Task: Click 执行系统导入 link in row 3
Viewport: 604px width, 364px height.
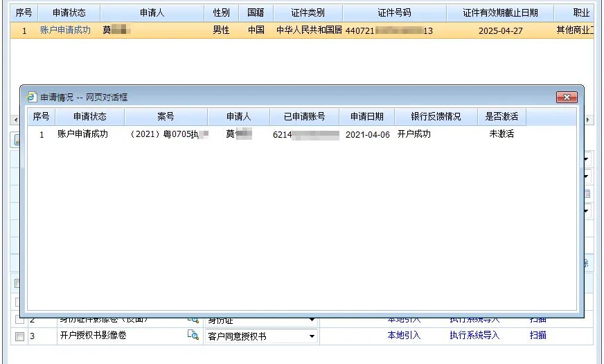Action: coord(474,335)
